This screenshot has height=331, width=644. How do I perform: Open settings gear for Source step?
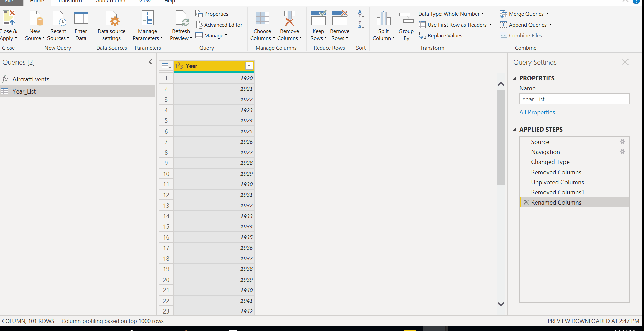point(622,142)
